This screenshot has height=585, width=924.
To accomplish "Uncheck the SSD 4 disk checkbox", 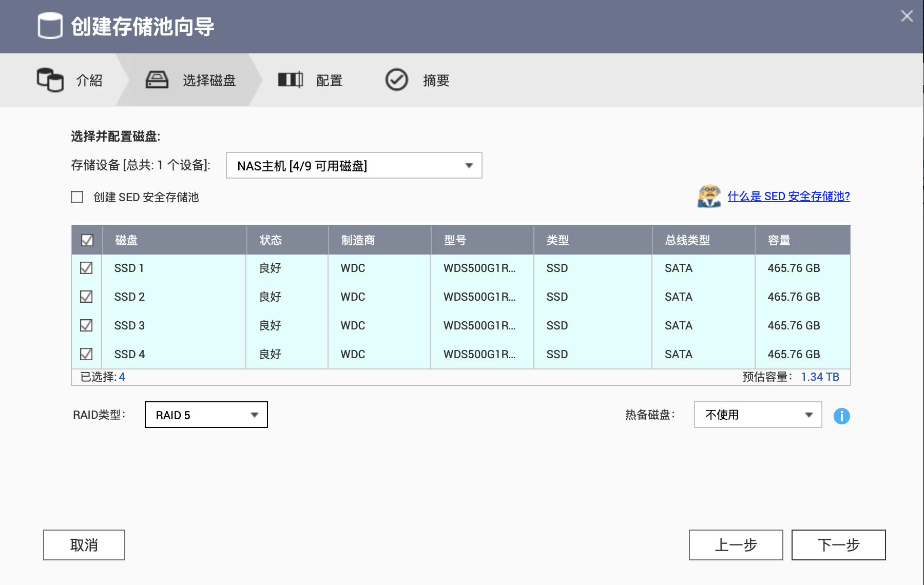I will [x=86, y=354].
